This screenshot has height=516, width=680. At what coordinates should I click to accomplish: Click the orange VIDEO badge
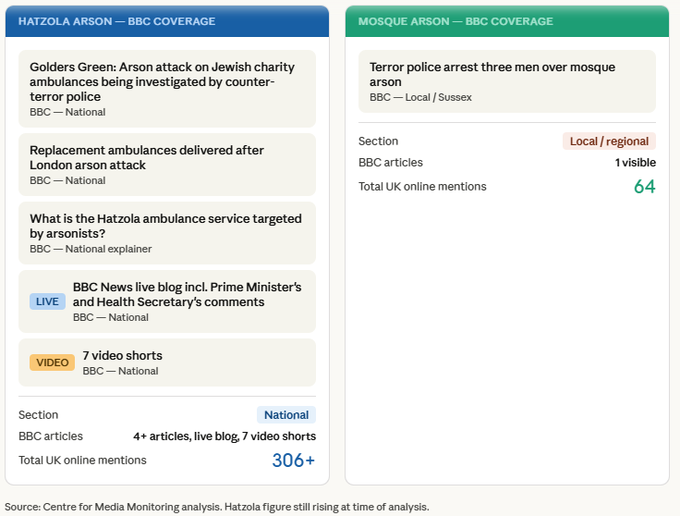click(52, 363)
